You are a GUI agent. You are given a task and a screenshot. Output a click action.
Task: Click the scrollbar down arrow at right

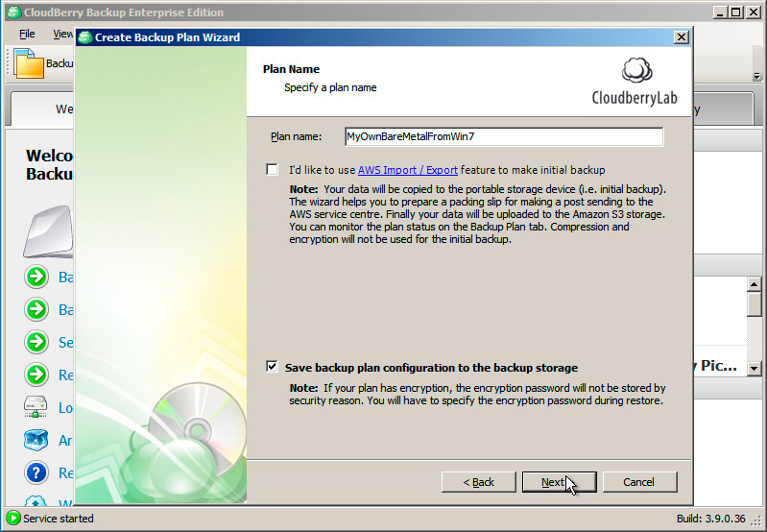[755, 369]
